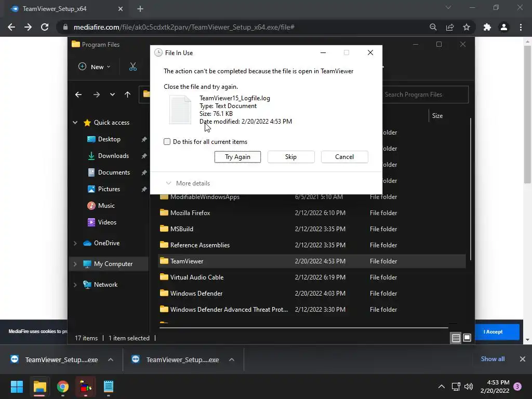
Task: Unpin Documents using its pin icon
Action: pos(144,172)
